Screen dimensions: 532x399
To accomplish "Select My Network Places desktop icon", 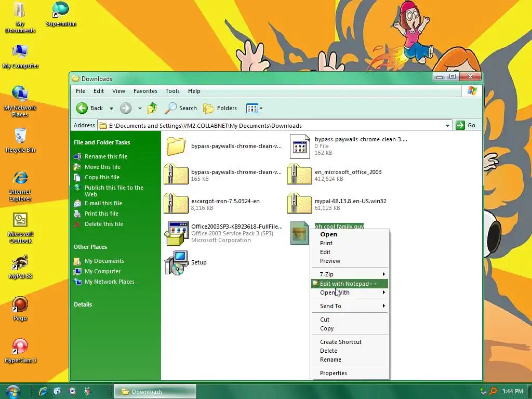I will click(x=20, y=101).
